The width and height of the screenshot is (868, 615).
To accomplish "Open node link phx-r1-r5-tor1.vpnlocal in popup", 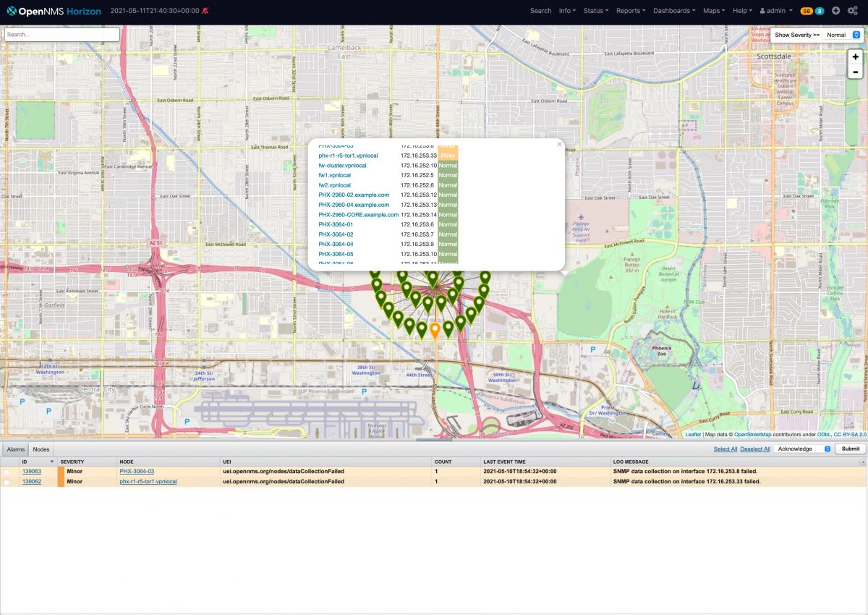I will [x=348, y=155].
